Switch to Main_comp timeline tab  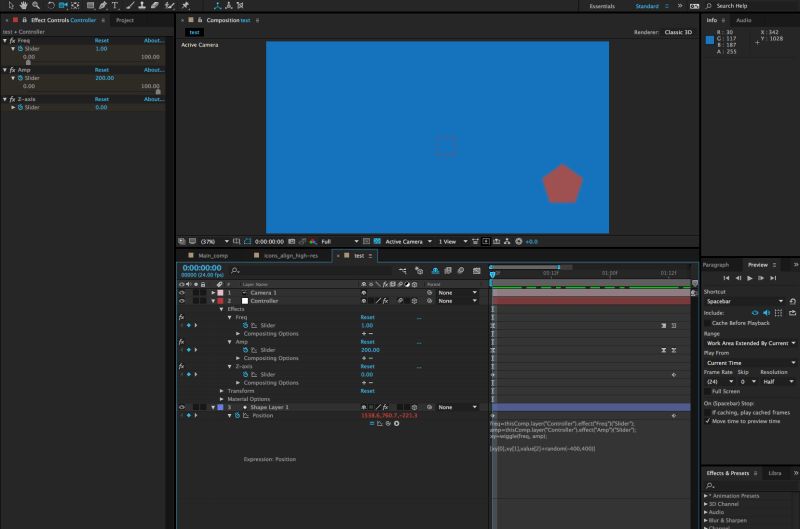pyautogui.click(x=213, y=256)
